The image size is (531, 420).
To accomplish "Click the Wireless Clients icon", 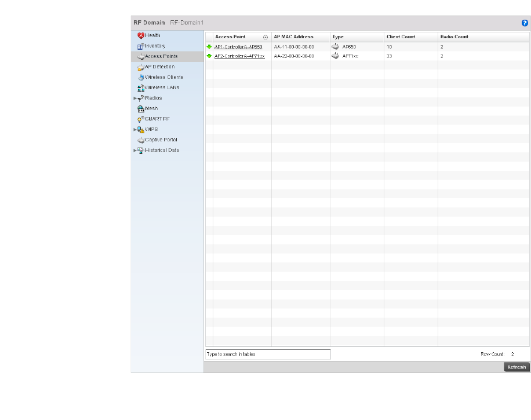I will (x=141, y=78).
